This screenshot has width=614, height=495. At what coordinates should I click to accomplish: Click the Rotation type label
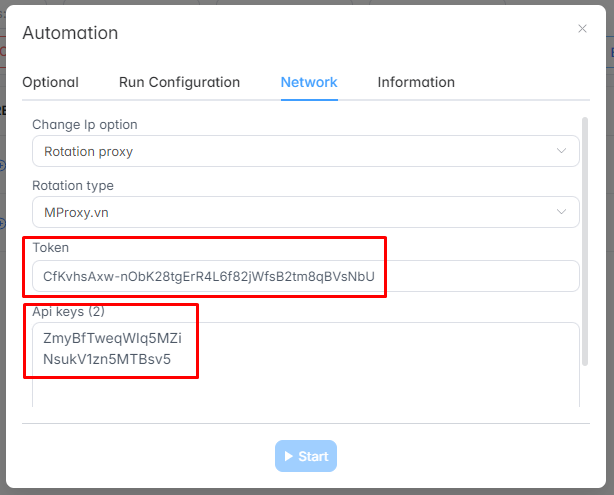tap(73, 186)
